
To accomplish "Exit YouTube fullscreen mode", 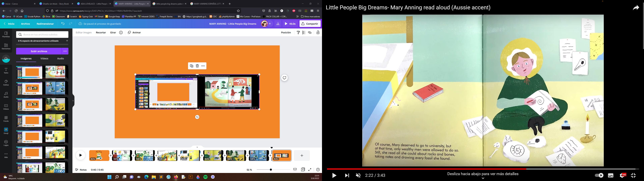I will 633,175.
